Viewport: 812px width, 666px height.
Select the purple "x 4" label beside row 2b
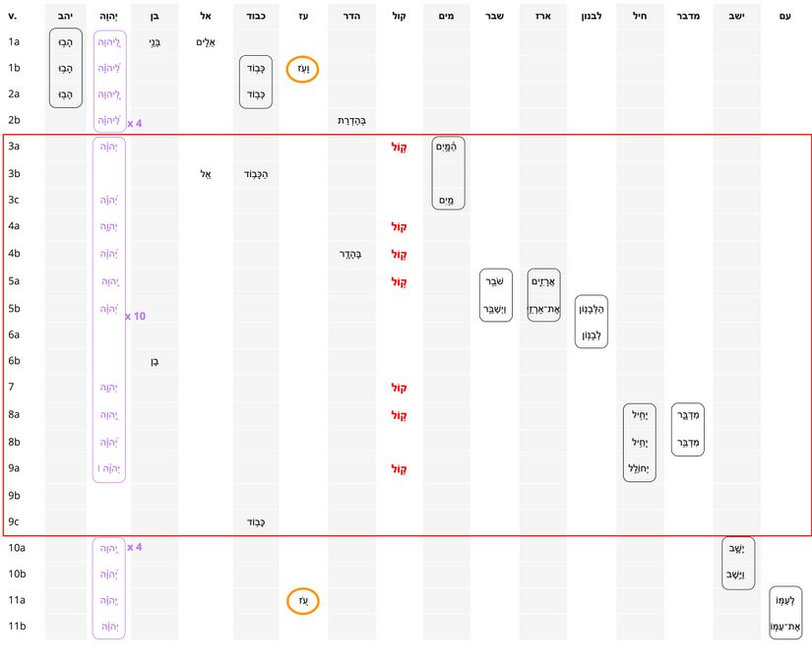pyautogui.click(x=135, y=123)
